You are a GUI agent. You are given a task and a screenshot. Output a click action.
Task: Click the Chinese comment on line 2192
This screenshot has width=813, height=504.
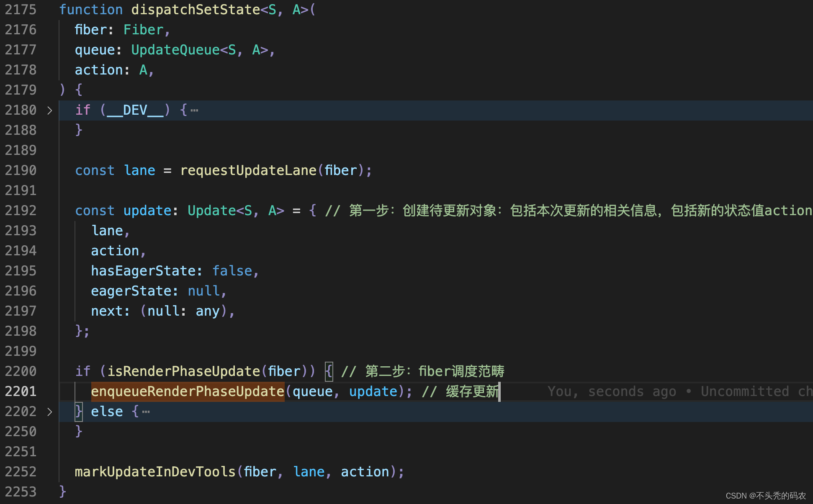click(565, 210)
